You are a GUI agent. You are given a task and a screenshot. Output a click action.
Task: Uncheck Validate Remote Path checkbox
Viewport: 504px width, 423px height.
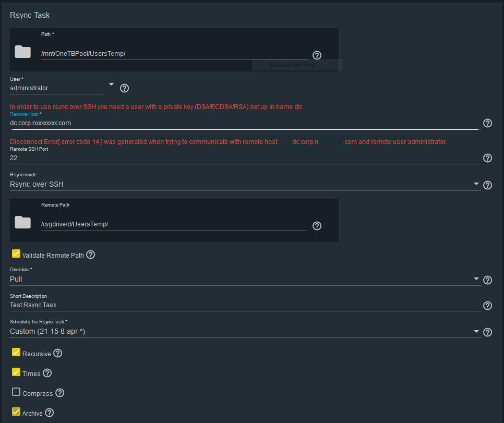click(x=16, y=254)
